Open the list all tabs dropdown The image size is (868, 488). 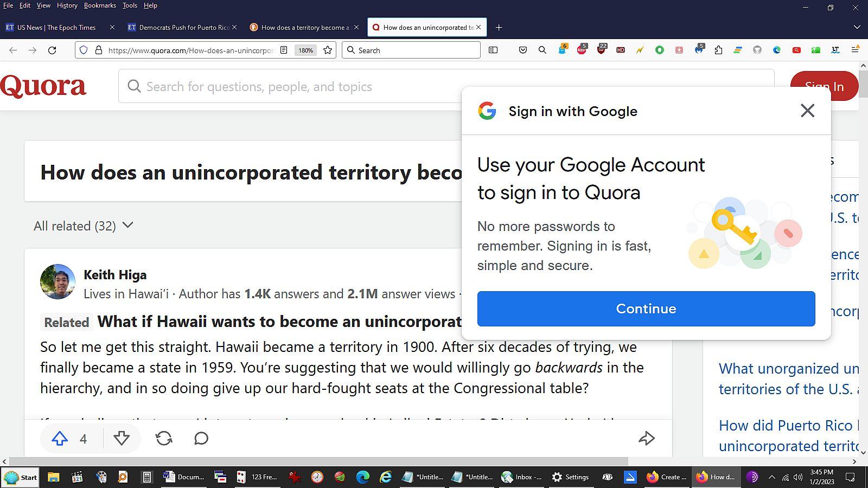856,27
